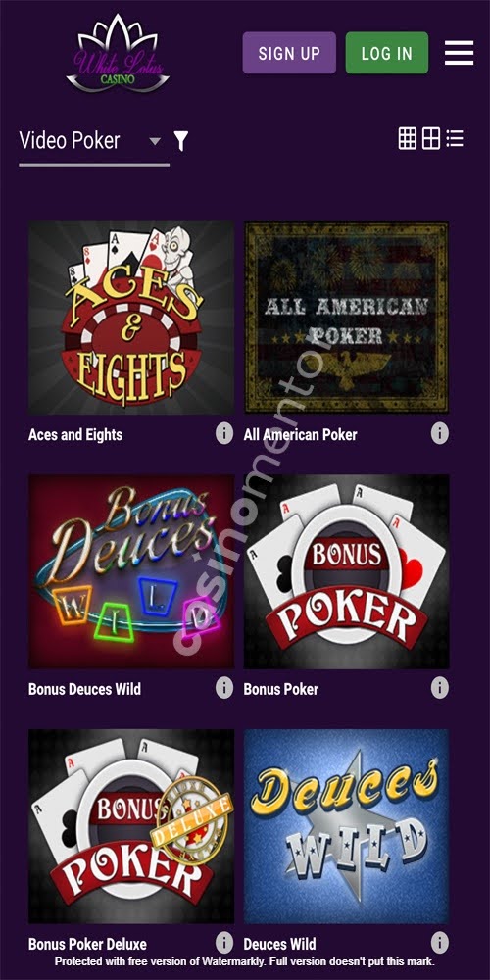Open the hamburger menu
490x980 pixels.
pyautogui.click(x=459, y=53)
